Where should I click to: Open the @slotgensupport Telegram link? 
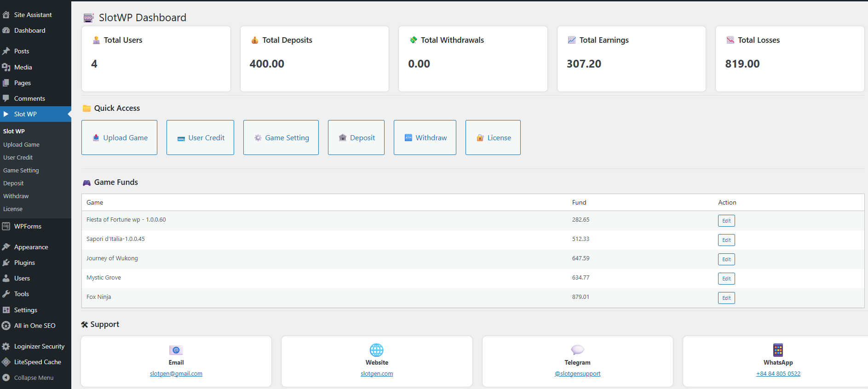pos(577,374)
